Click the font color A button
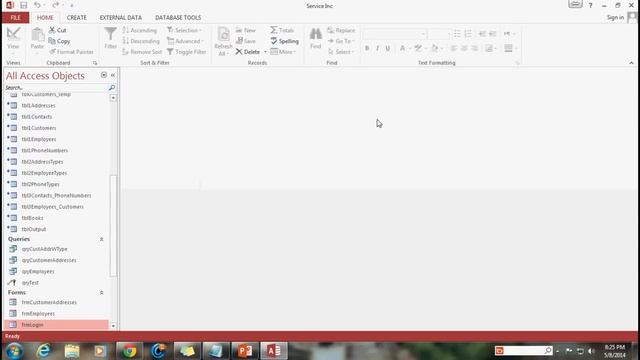640x360 pixels. click(x=402, y=48)
